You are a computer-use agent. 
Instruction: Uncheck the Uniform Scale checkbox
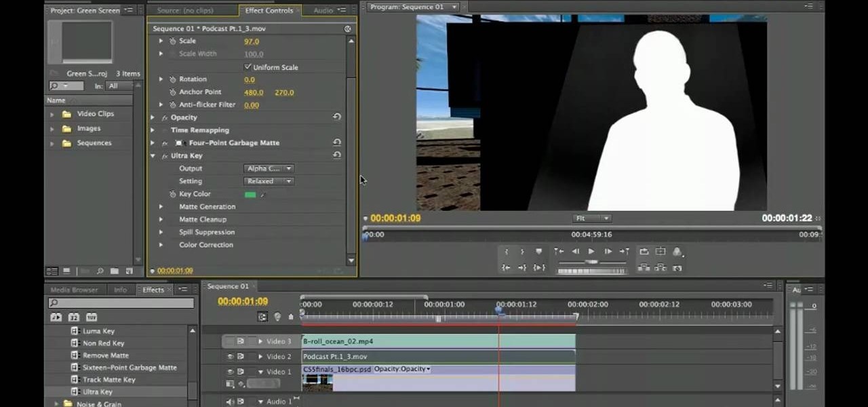(x=248, y=66)
